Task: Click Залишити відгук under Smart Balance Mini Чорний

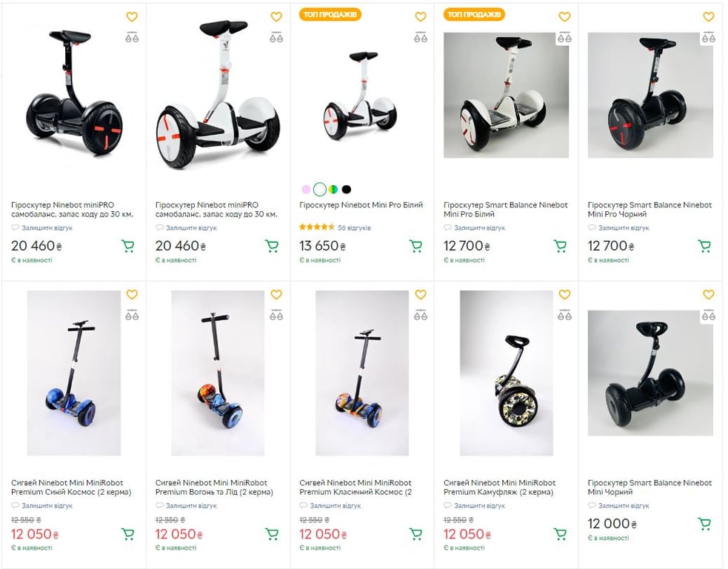Action: (x=624, y=506)
